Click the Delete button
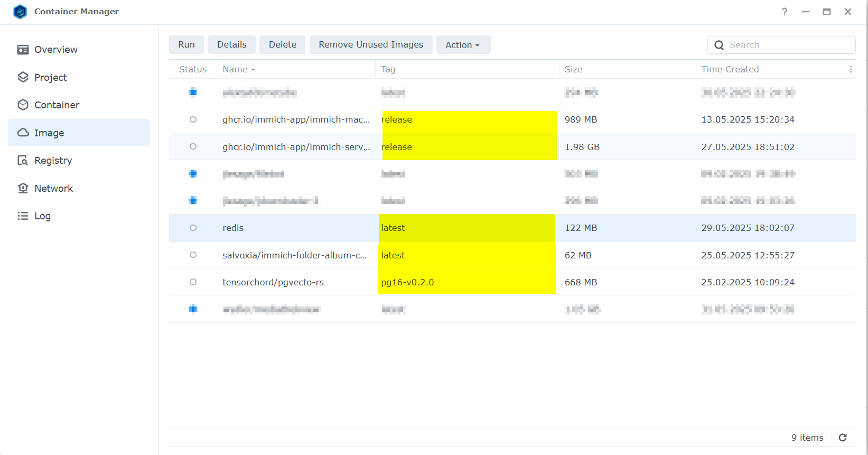 283,45
